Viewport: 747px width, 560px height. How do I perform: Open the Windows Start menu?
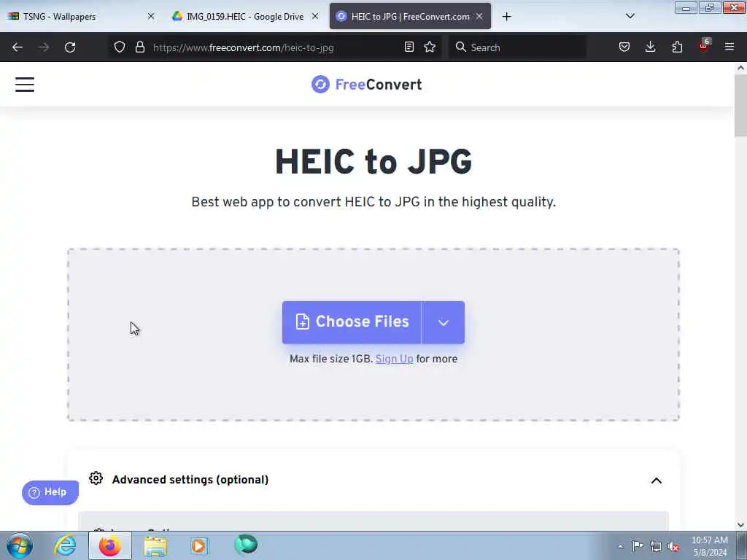[20, 545]
